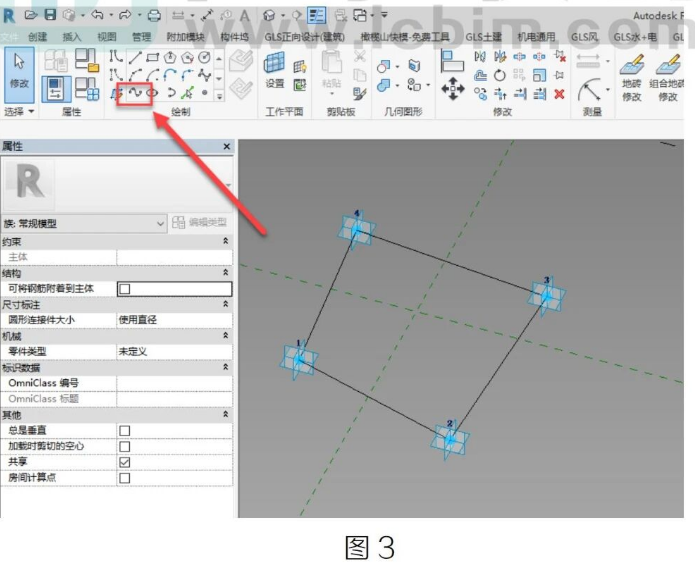Open the 附加模块 ribbon tab

tap(185, 37)
